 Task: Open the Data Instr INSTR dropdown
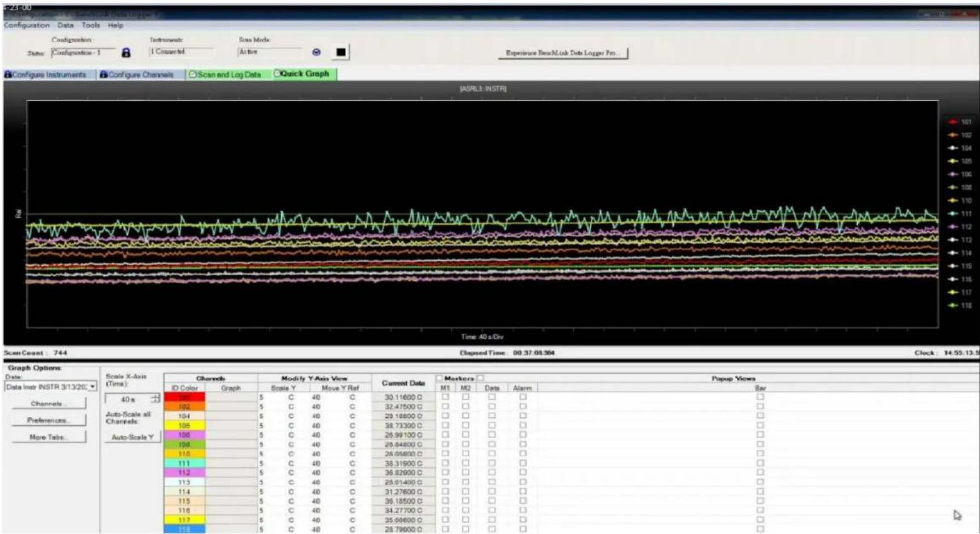pos(50,387)
